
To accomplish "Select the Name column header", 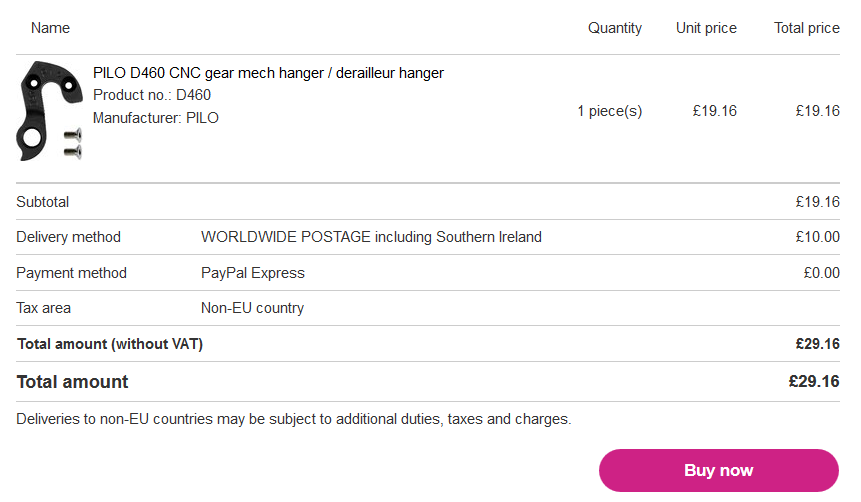I will [50, 28].
